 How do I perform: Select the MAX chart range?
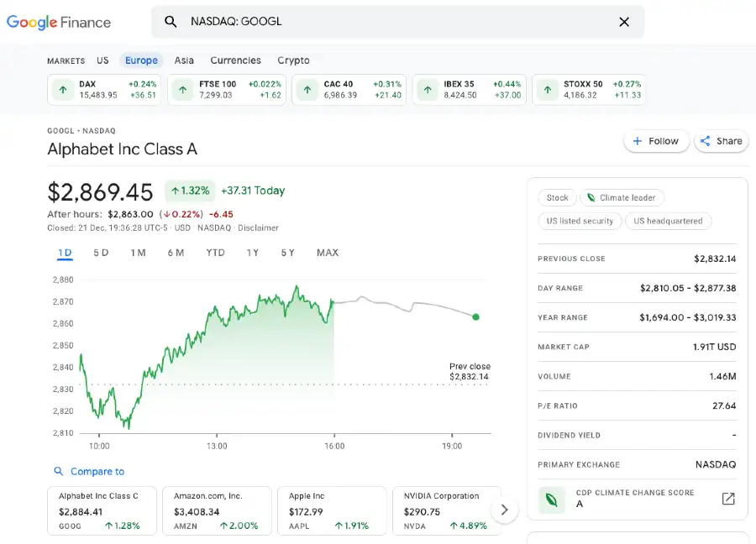(328, 253)
